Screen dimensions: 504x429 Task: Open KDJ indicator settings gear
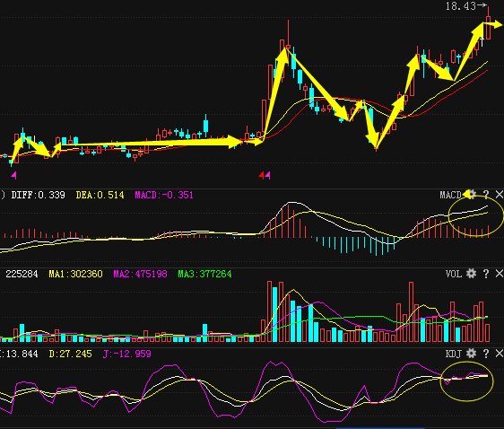[x=471, y=354]
